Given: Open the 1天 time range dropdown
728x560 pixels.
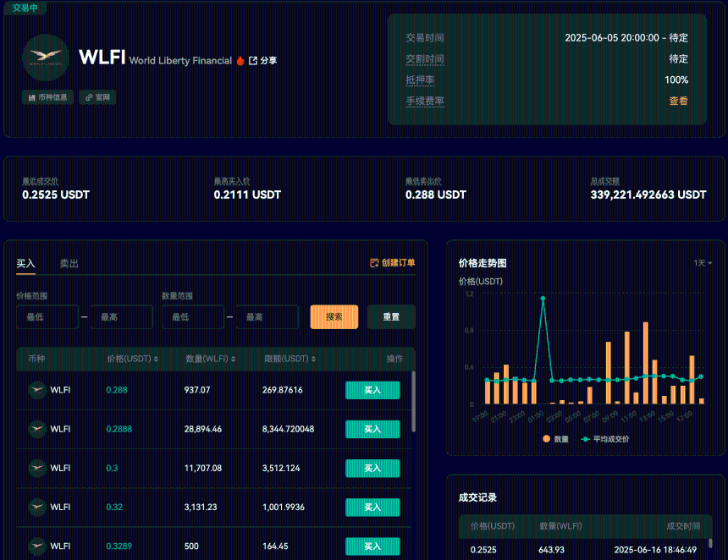Looking at the screenshot, I should coord(703,263).
